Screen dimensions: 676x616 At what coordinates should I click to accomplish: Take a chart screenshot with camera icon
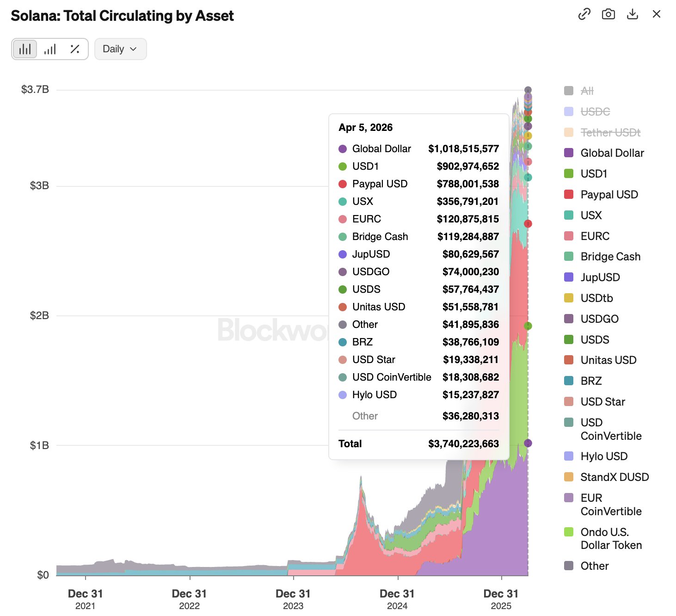pyautogui.click(x=608, y=14)
